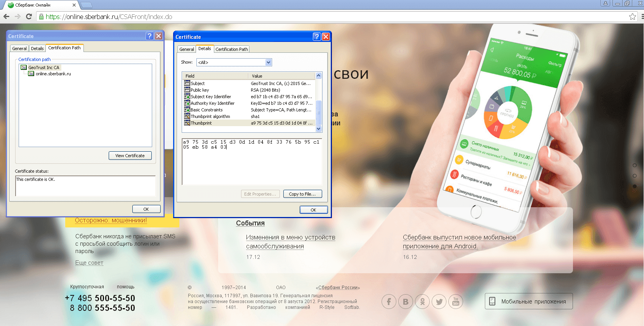The width and height of the screenshot is (644, 326).
Task: Click help icon in right Certificate dialog
Action: [317, 36]
